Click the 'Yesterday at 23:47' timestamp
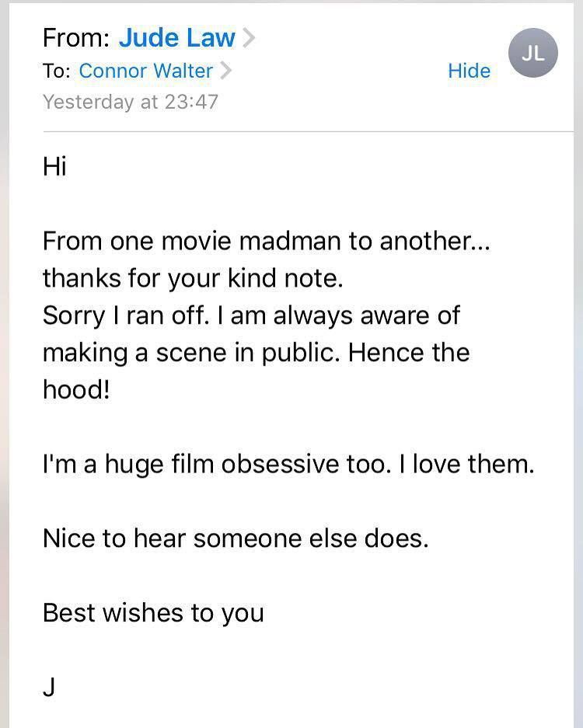This screenshot has height=728, width=583. [x=130, y=102]
